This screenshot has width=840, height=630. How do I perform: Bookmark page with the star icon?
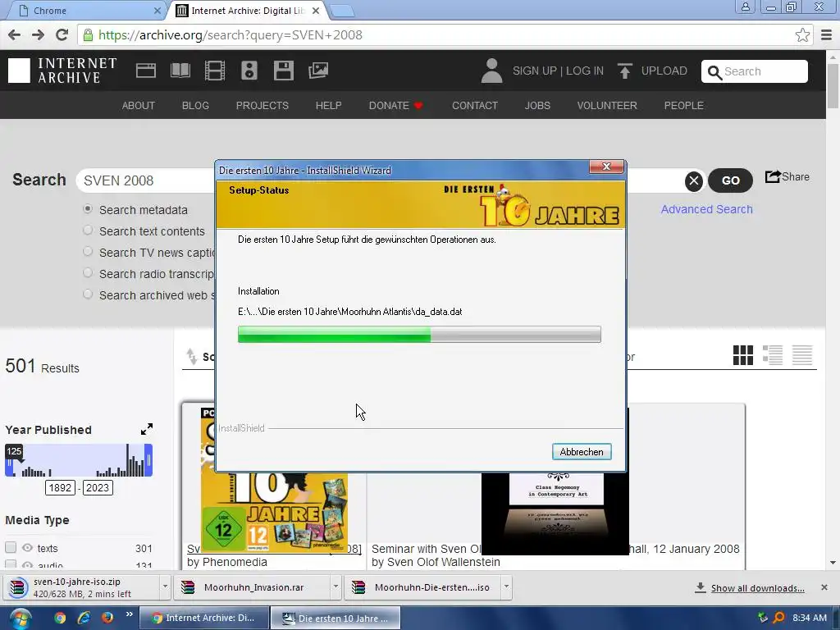click(x=802, y=35)
